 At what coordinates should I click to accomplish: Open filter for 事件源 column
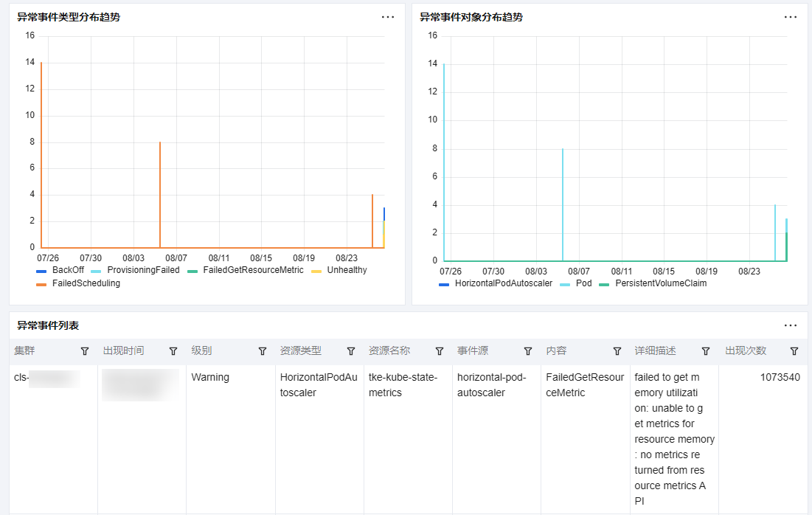528,351
